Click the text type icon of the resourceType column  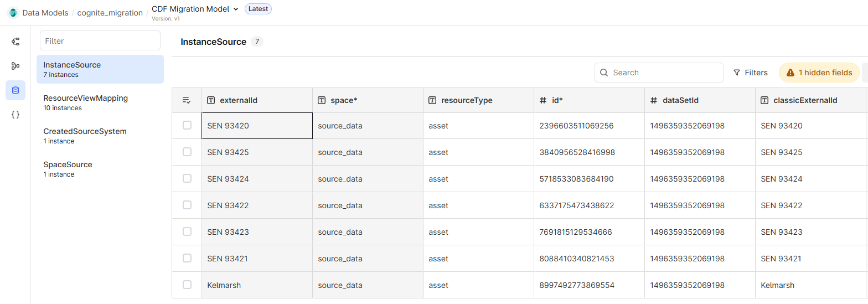pos(432,100)
